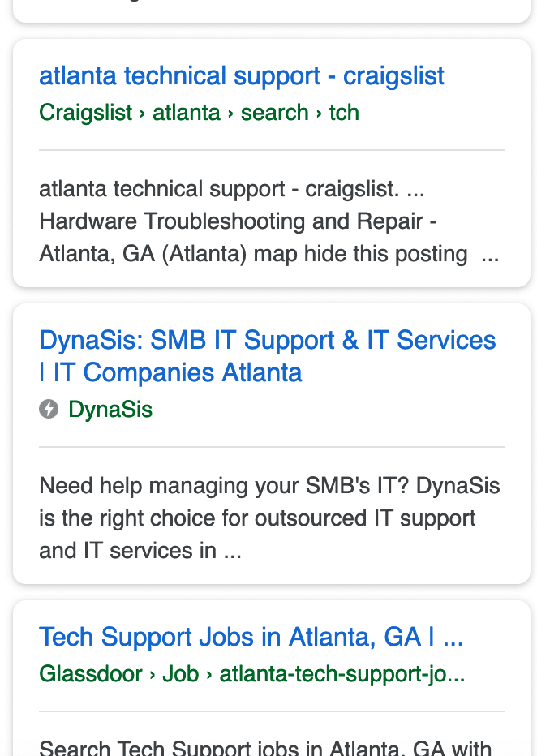Click the green Glassdoor site name

(91, 673)
